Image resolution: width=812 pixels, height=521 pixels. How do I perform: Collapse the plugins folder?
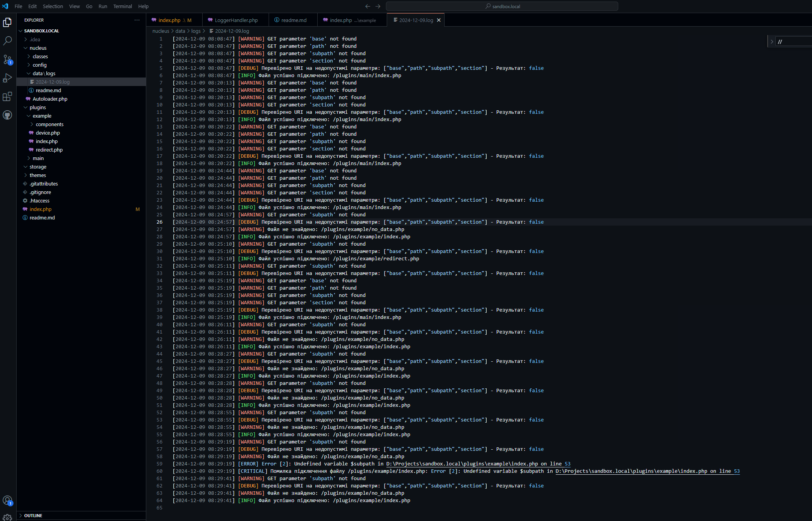(37, 107)
